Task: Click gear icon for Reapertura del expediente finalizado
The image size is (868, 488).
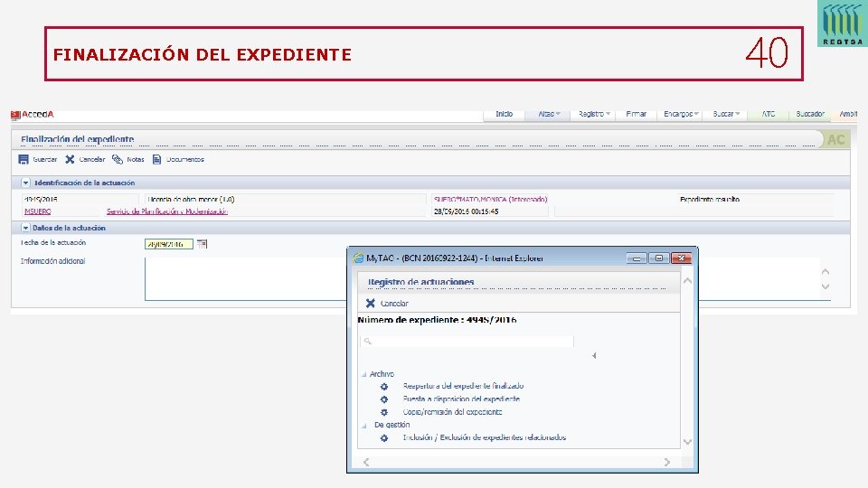Action: point(384,386)
